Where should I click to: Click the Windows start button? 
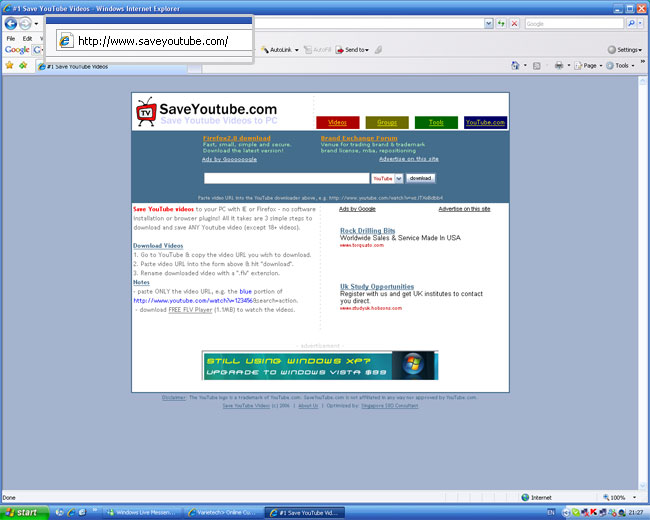pyautogui.click(x=24, y=513)
